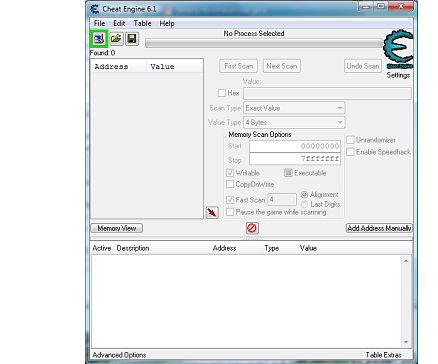The height and width of the screenshot is (364, 438).
Task: Enable Pause the game while scanning
Action: [x=230, y=212]
